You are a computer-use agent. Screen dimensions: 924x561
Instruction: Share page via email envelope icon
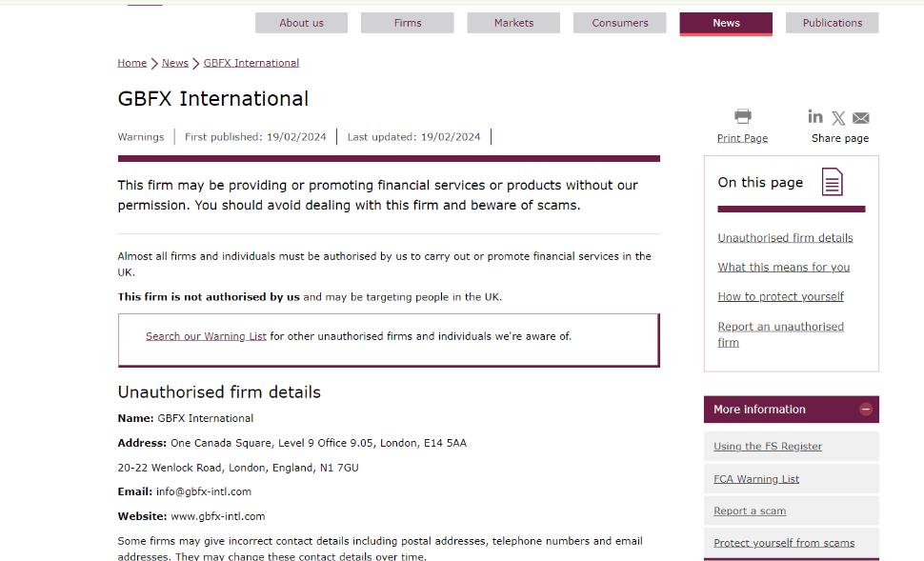pos(861,118)
